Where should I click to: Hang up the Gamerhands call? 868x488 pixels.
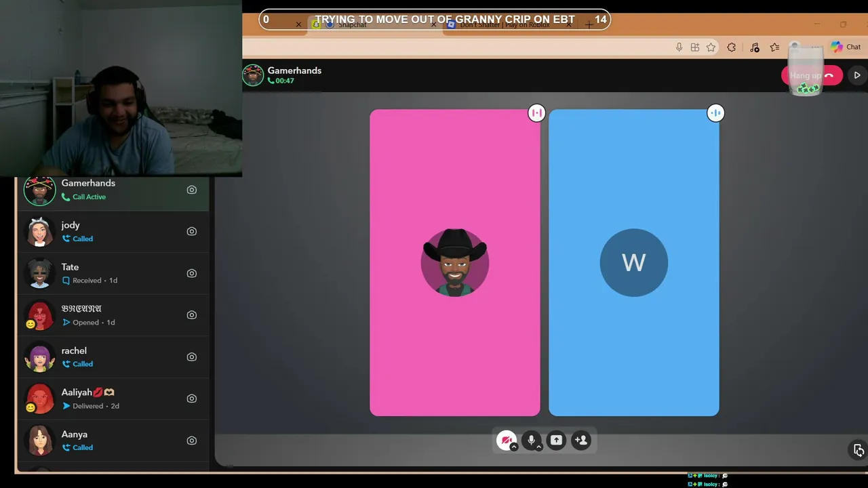812,75
